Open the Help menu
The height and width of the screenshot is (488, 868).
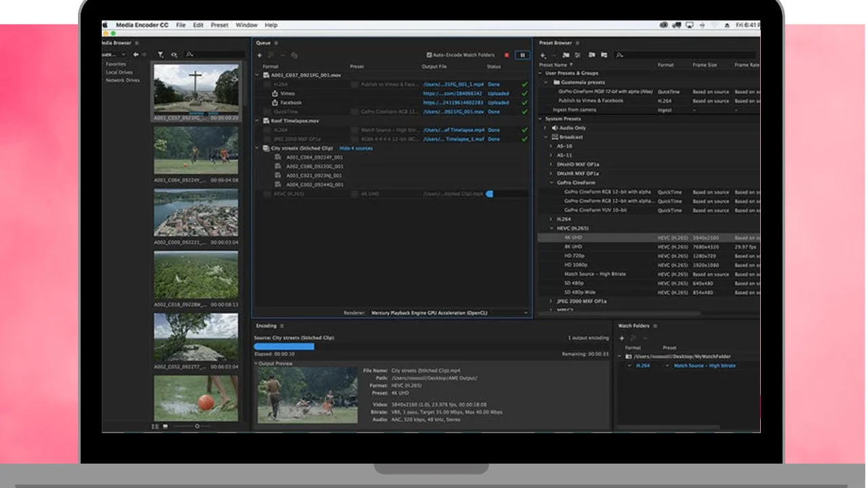[271, 25]
